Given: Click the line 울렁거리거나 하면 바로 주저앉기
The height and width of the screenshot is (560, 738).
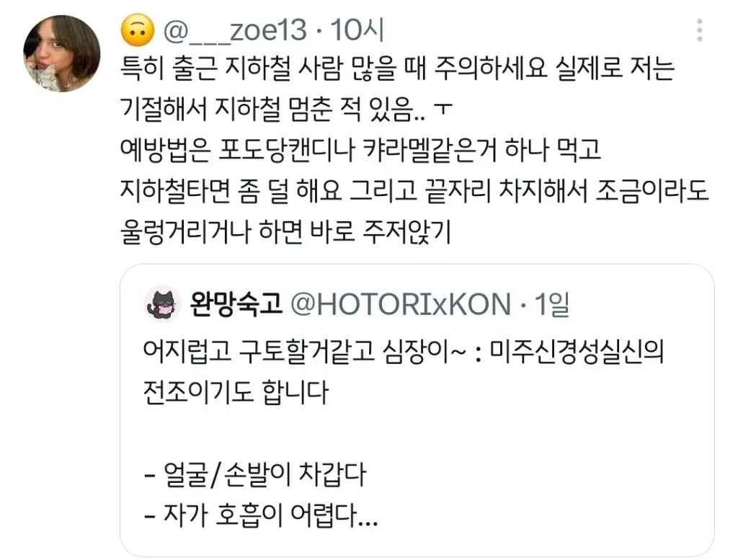Looking at the screenshot, I should click(285, 231).
